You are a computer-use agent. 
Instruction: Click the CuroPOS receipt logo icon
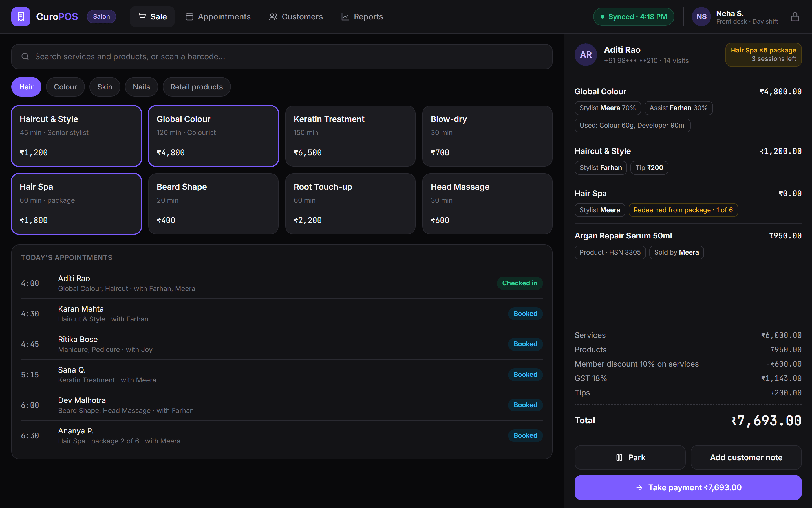(21, 16)
